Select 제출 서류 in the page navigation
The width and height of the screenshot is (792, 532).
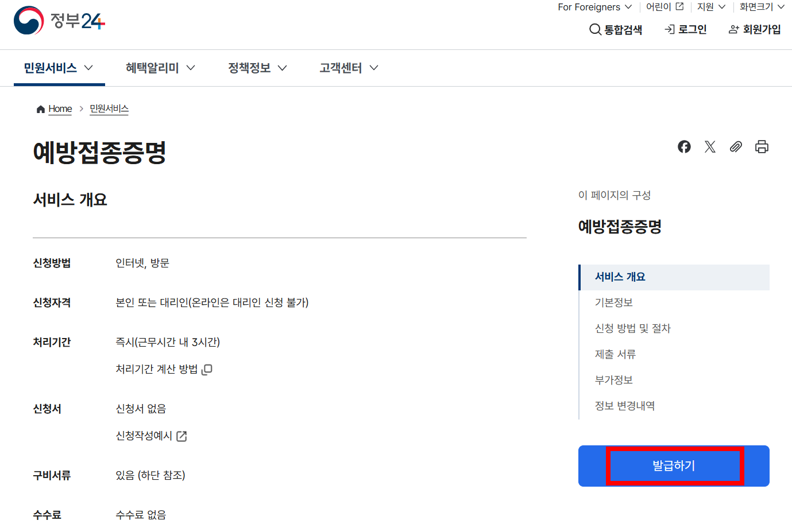click(615, 354)
